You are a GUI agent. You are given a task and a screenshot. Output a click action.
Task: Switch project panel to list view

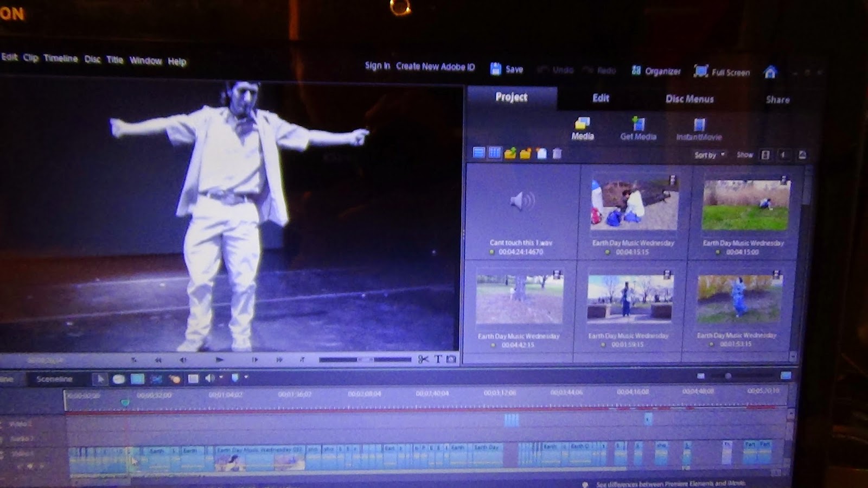coord(478,153)
